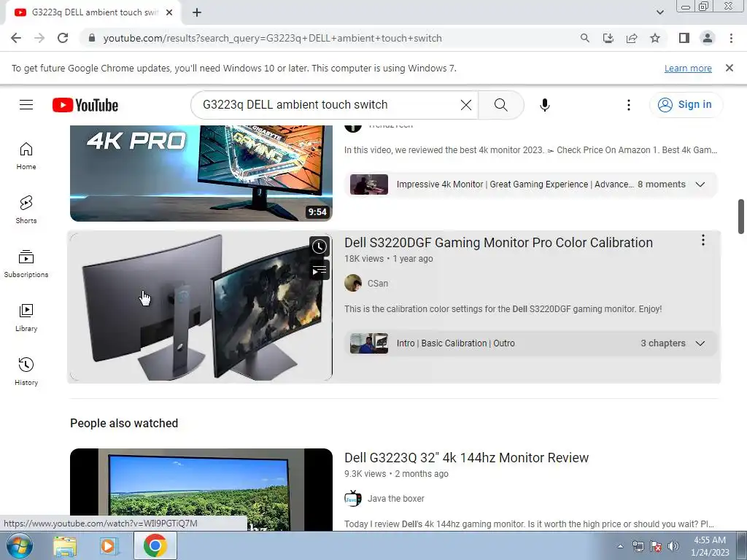This screenshot has height=560, width=747.
Task: Add Dell S3220DGF video to queue
Action: pos(320,271)
